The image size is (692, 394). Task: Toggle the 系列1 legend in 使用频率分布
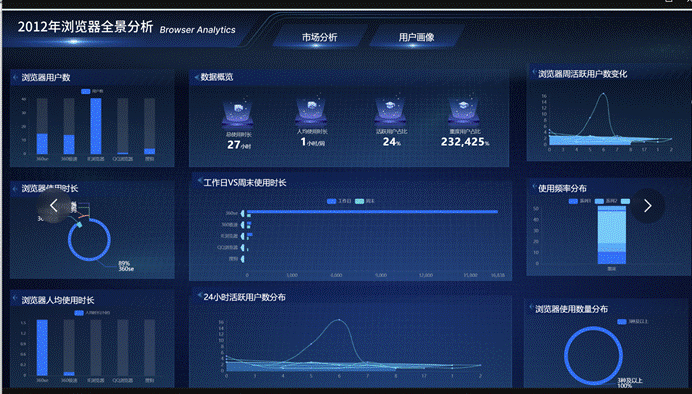(580, 201)
